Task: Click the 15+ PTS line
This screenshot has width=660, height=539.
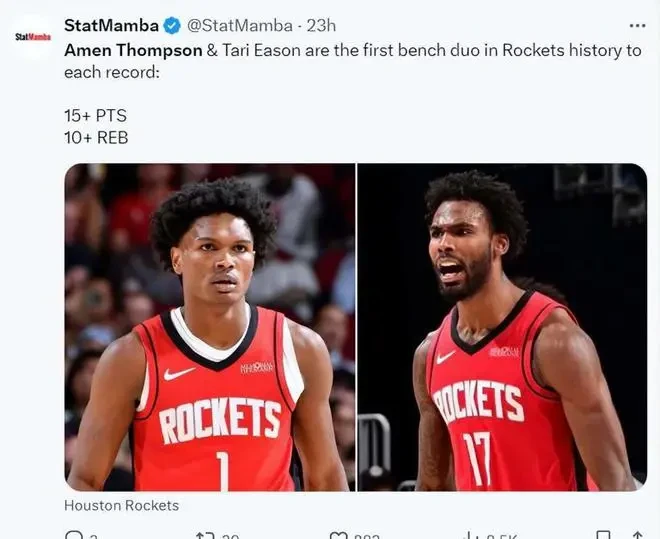Action: (x=96, y=115)
